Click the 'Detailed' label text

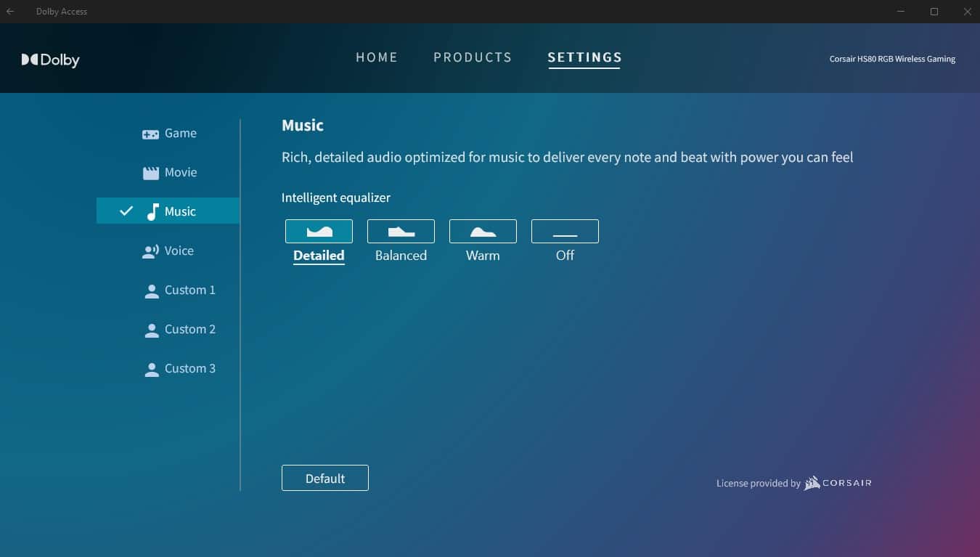click(x=319, y=256)
